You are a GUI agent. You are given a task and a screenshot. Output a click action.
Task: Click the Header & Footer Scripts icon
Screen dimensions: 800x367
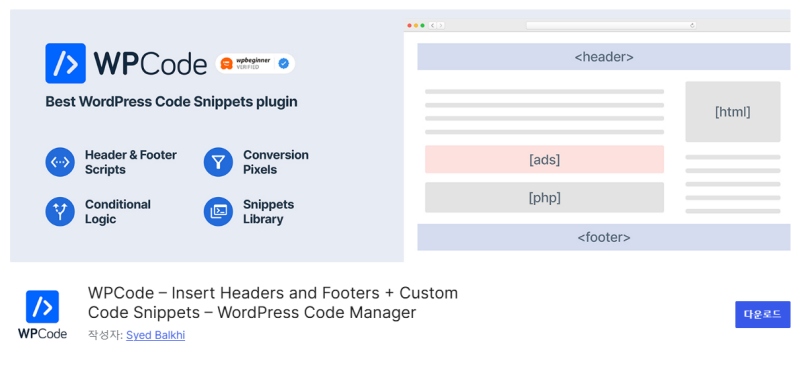(60, 162)
